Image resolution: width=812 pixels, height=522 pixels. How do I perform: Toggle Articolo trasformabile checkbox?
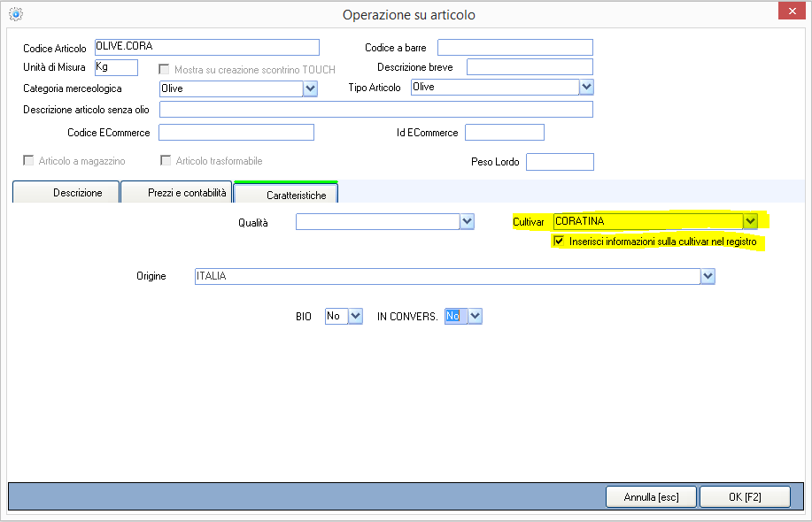pyautogui.click(x=166, y=160)
